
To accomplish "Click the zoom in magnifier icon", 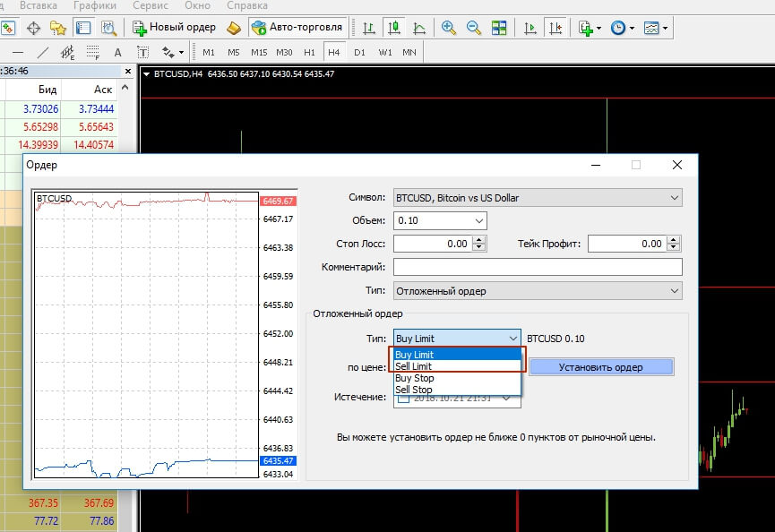I will click(448, 28).
